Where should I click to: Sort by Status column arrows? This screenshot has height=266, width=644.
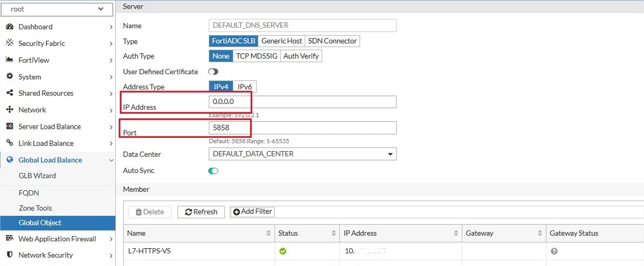334,233
